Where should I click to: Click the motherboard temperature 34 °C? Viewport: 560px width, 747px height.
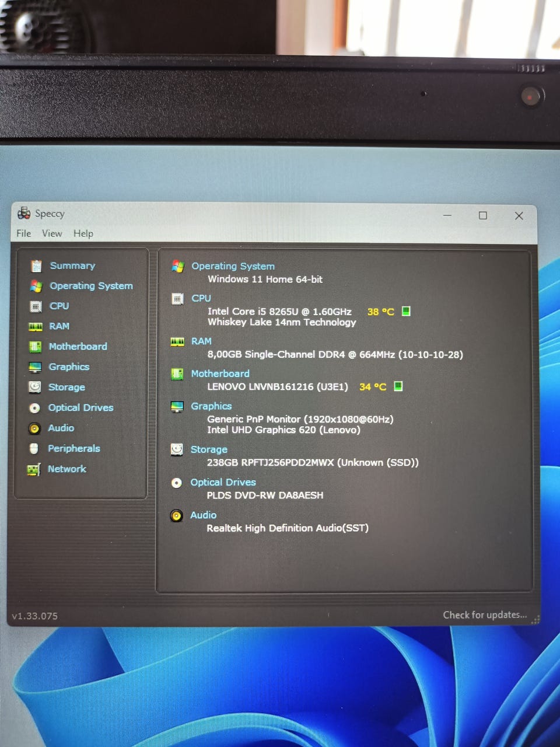point(373,386)
